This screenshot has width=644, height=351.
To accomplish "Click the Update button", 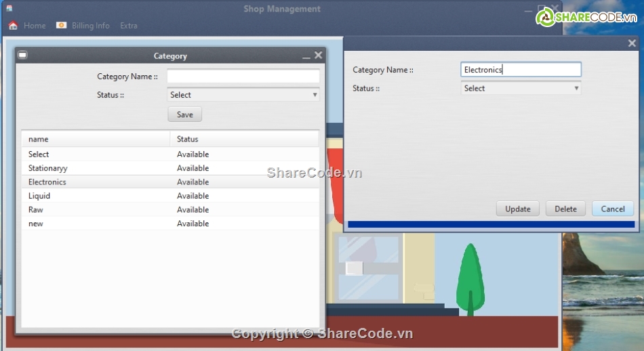I will [517, 209].
